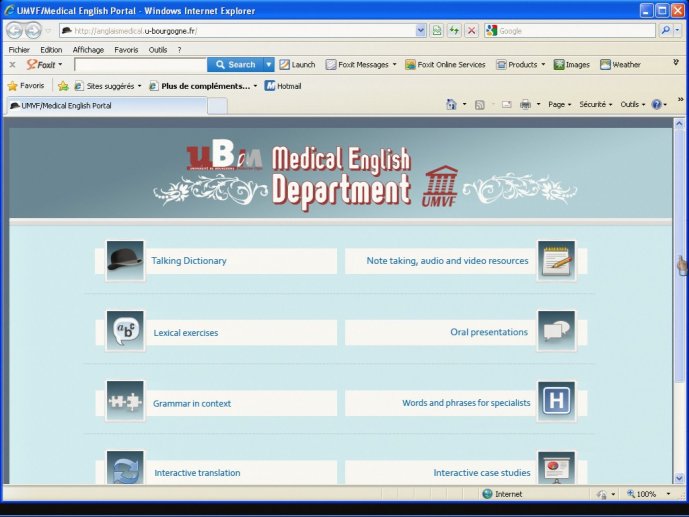Open the Sécurité menu dropdown
Viewport: 689px width, 517px height.
coord(595,105)
